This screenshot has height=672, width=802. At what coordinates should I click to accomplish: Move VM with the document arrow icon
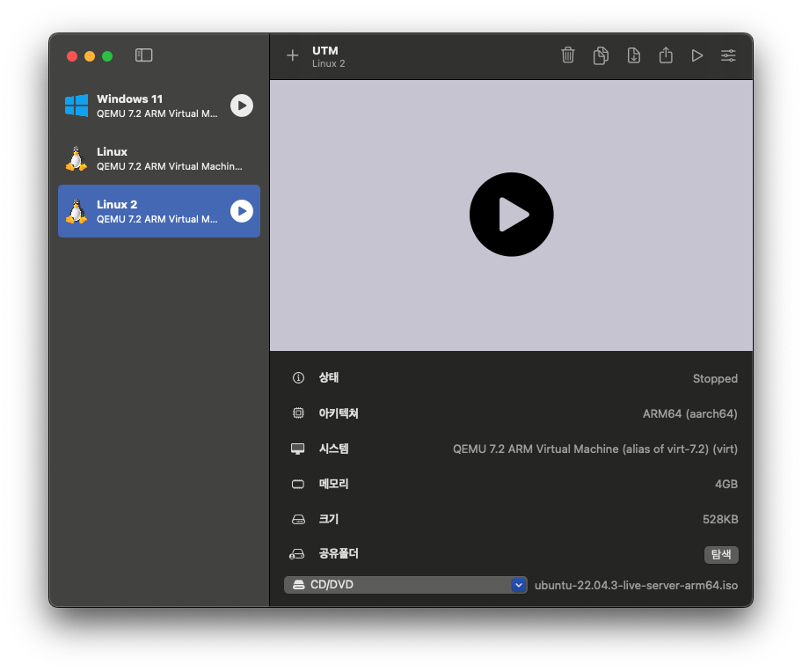(634, 55)
